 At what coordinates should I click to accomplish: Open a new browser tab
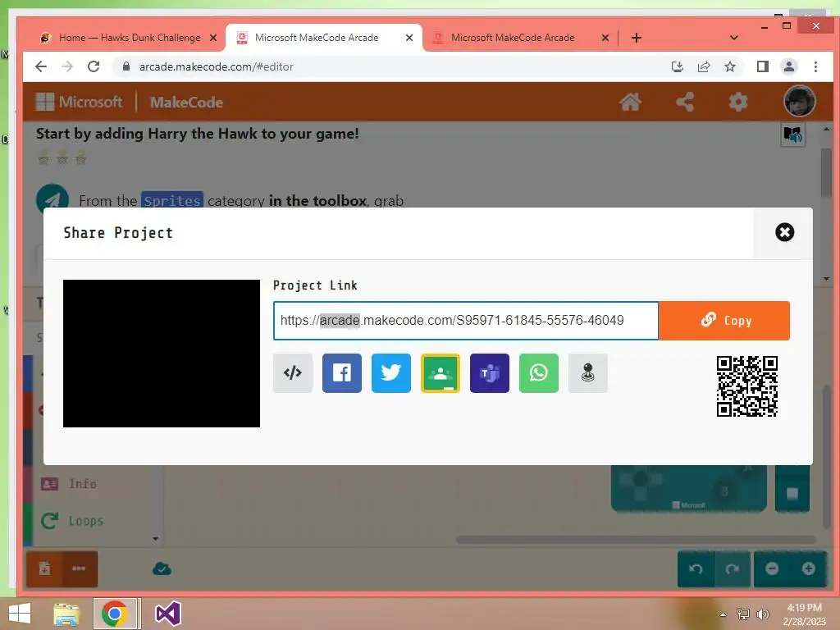[x=636, y=38]
